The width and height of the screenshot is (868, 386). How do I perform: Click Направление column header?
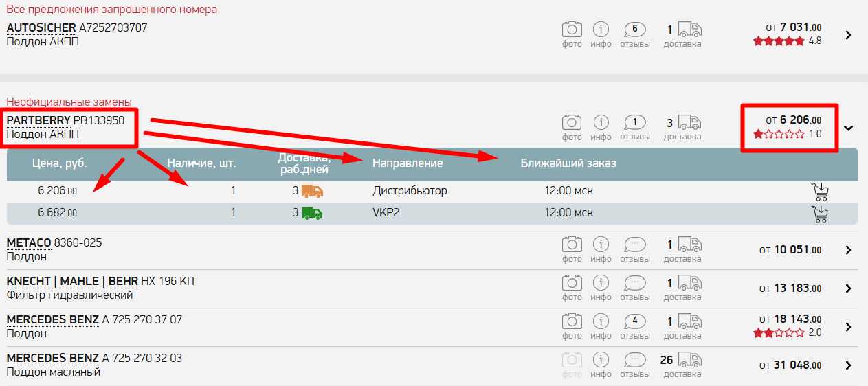(408, 163)
